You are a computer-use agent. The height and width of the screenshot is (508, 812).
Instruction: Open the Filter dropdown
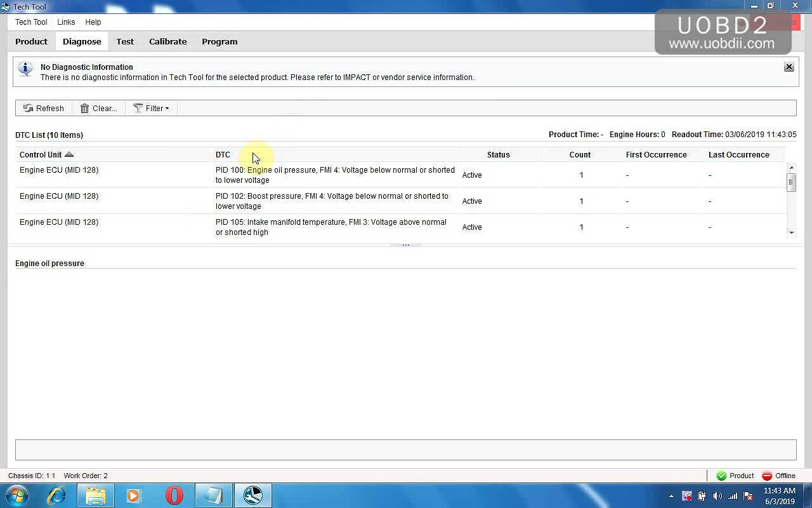tap(152, 108)
